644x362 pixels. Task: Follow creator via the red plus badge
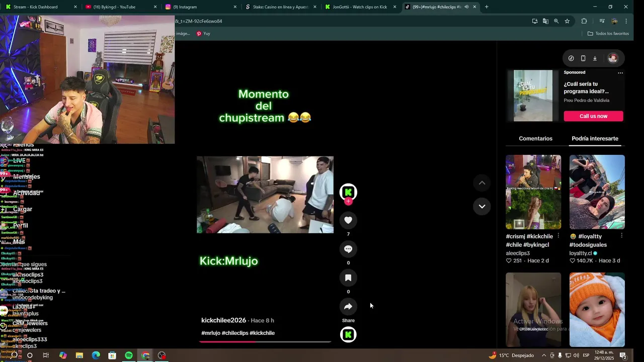[348, 202]
